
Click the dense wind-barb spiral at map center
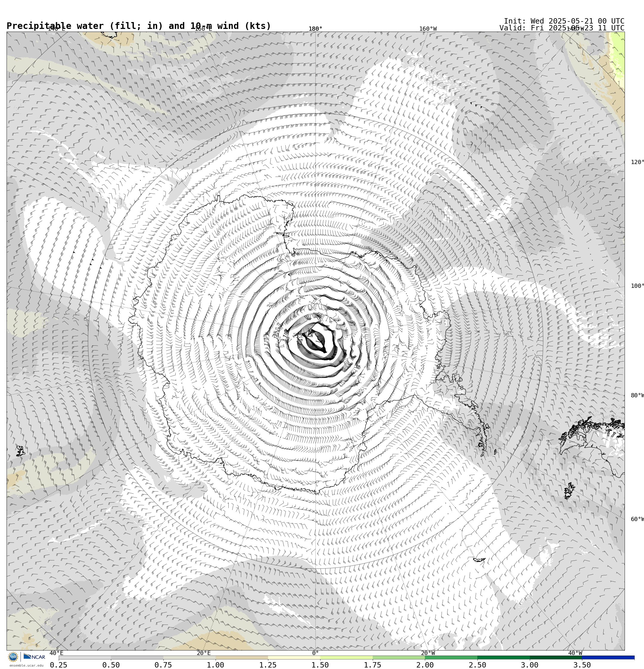pyautogui.click(x=316, y=341)
